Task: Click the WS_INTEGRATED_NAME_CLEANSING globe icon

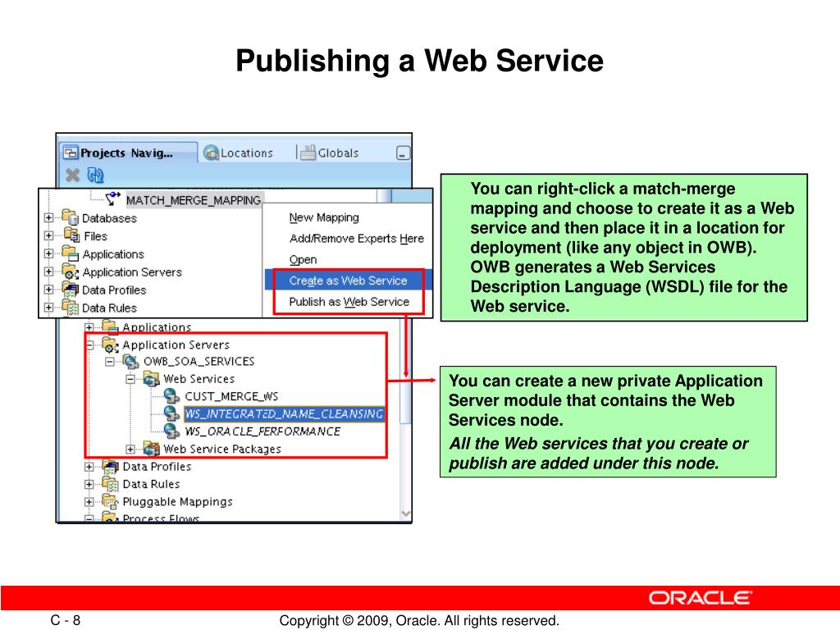Action: [171, 413]
